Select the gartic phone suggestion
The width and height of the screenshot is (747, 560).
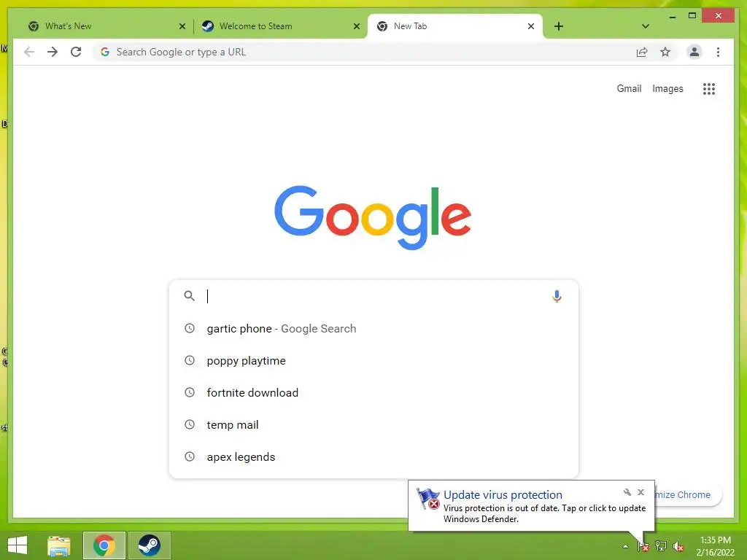point(374,329)
